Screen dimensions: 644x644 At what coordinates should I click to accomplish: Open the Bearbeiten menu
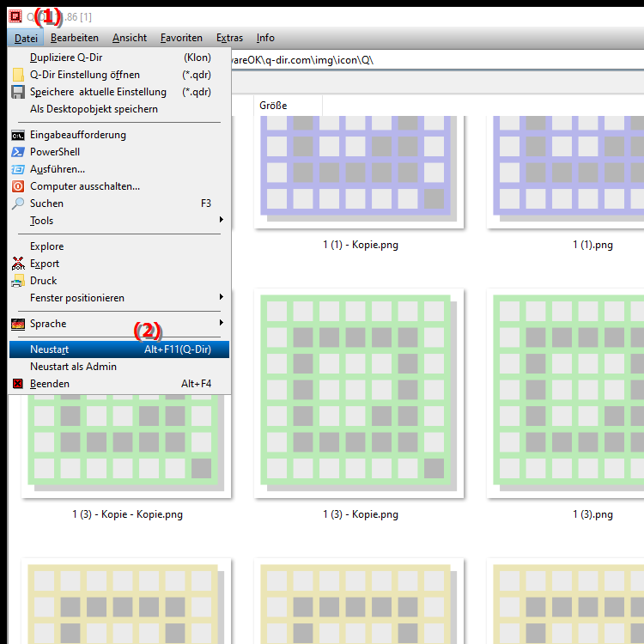(x=75, y=38)
